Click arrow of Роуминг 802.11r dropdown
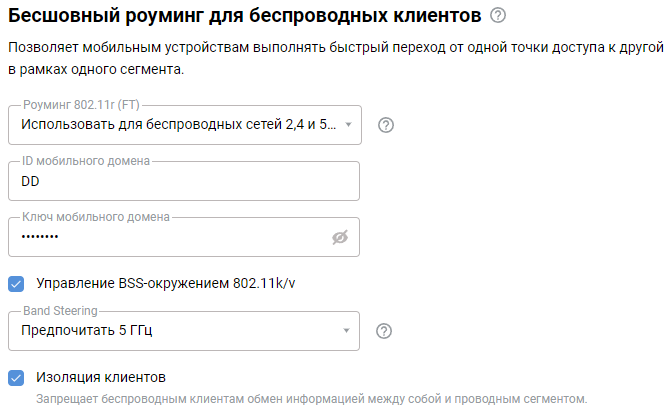The width and height of the screenshot is (671, 417). coord(347,126)
